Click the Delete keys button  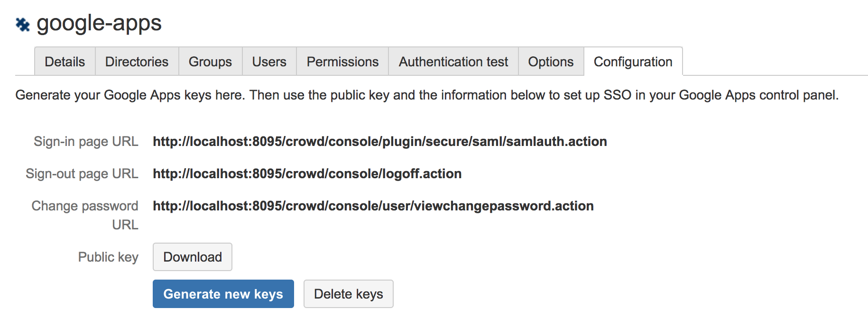coord(349,294)
